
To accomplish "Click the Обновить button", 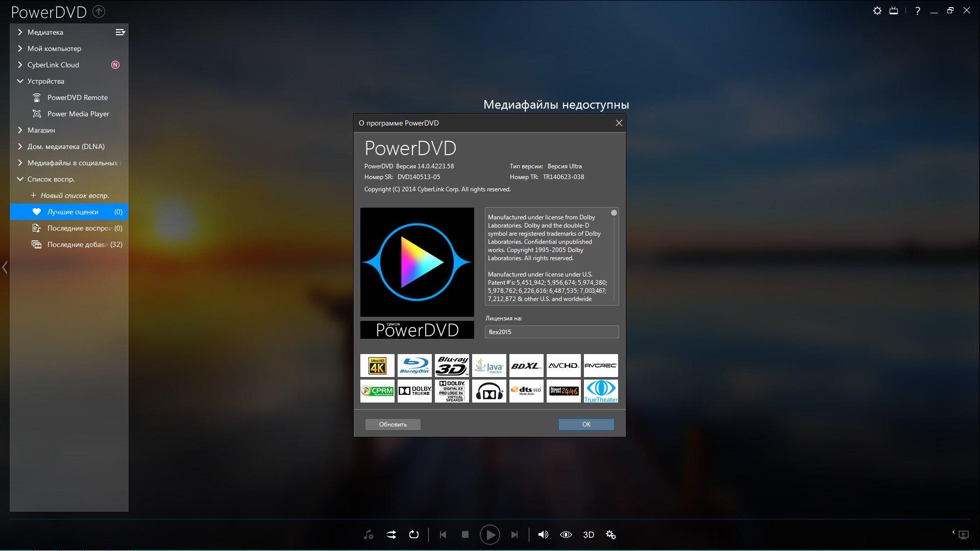I will (x=393, y=424).
